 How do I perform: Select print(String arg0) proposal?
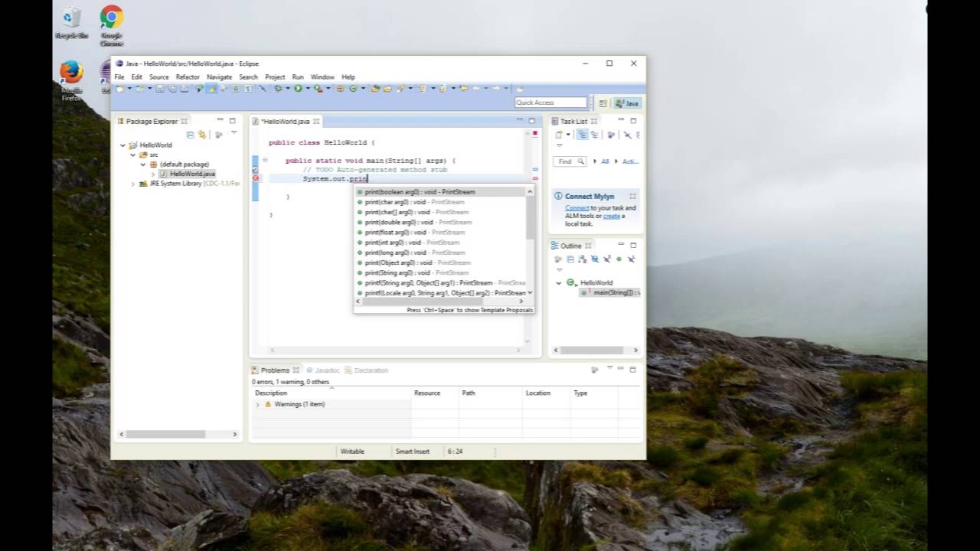[x=441, y=272]
